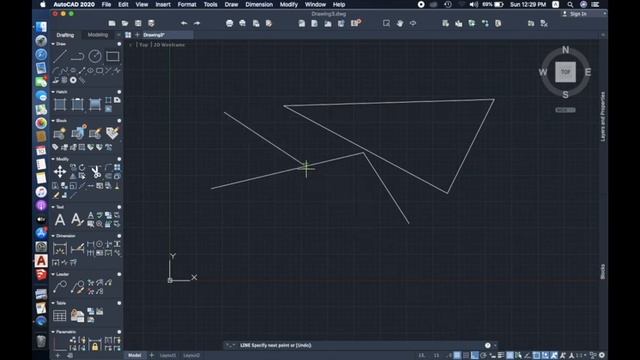
Task: Select the Rotate tool in Modify panel
Action: (82, 167)
